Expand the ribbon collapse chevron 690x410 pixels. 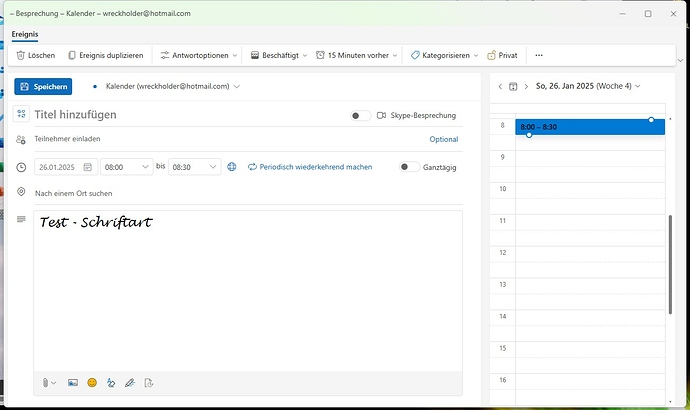coord(680,60)
